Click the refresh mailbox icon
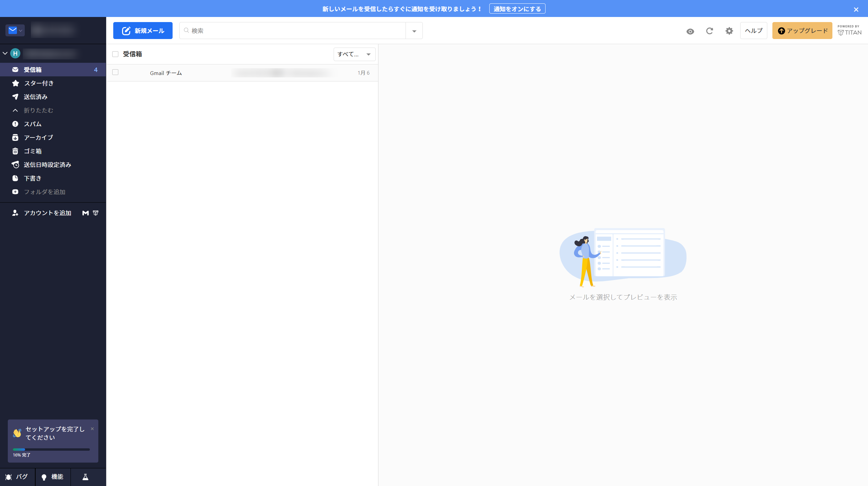The image size is (868, 486). tap(709, 31)
